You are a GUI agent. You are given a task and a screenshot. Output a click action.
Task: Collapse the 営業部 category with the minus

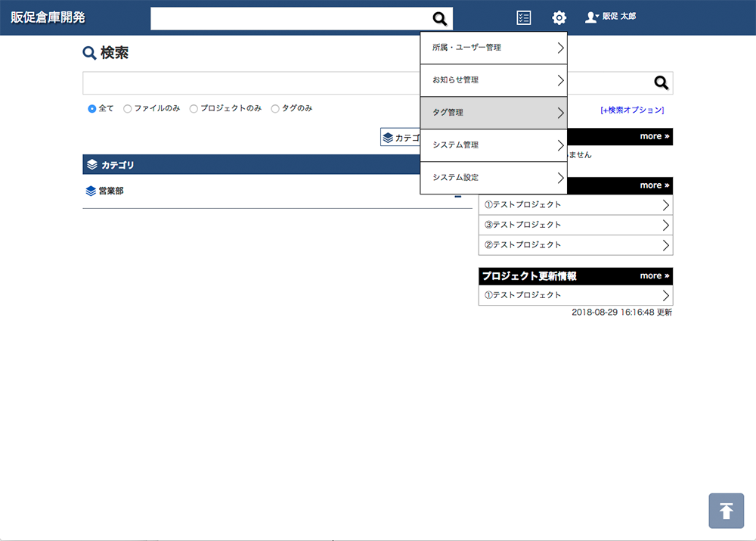[x=458, y=197]
